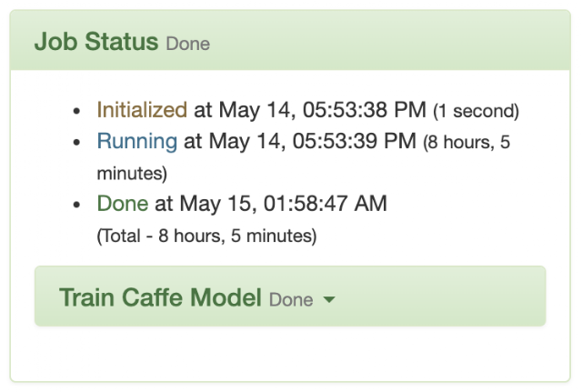Screen dimensions: 582x392
Task: Click the brown Initialized status word
Action: [x=142, y=110]
